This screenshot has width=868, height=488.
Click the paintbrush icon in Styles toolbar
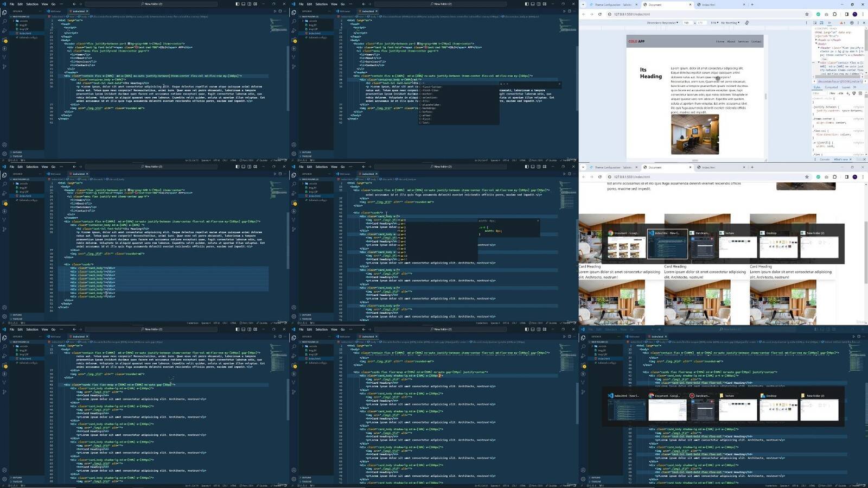point(854,93)
